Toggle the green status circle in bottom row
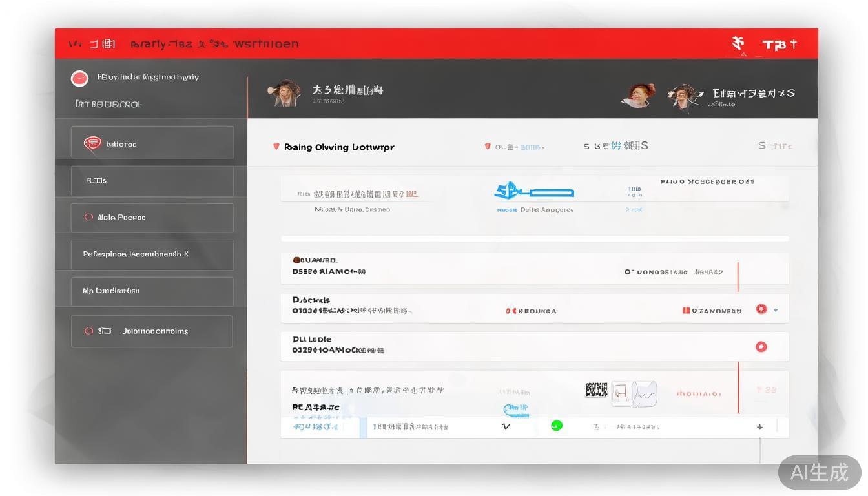The image size is (868, 496). pyautogui.click(x=556, y=426)
